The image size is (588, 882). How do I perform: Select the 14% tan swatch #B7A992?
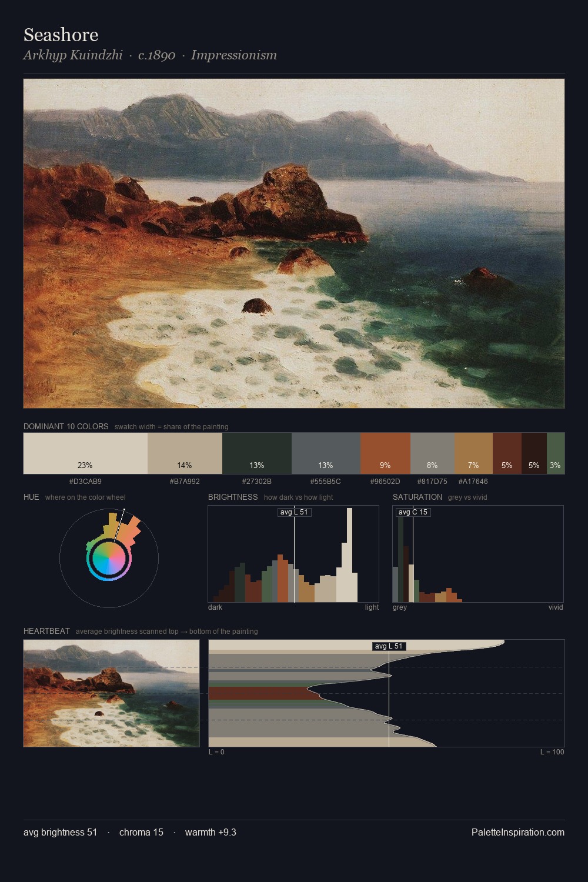(185, 453)
